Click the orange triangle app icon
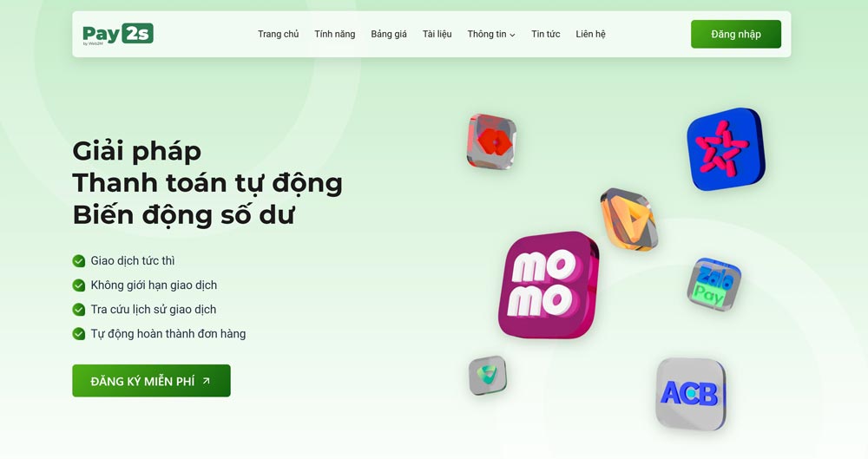868x459 pixels. pyautogui.click(x=628, y=220)
